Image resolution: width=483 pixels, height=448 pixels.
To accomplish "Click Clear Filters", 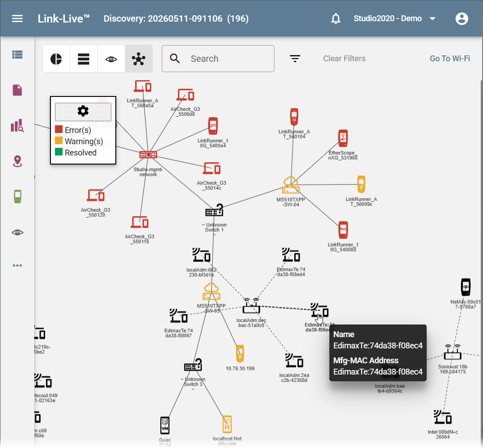I will (x=344, y=59).
